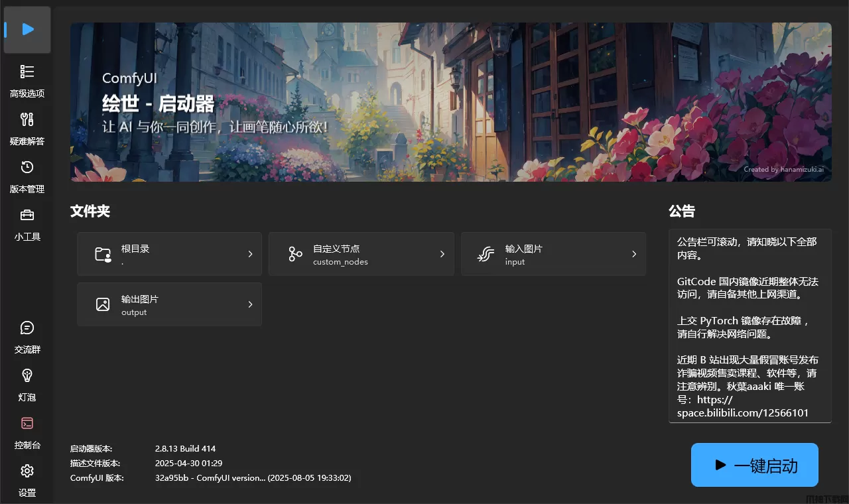Open 控制台 terminal icon
Viewport: 849px width, 504px height.
coord(27,423)
